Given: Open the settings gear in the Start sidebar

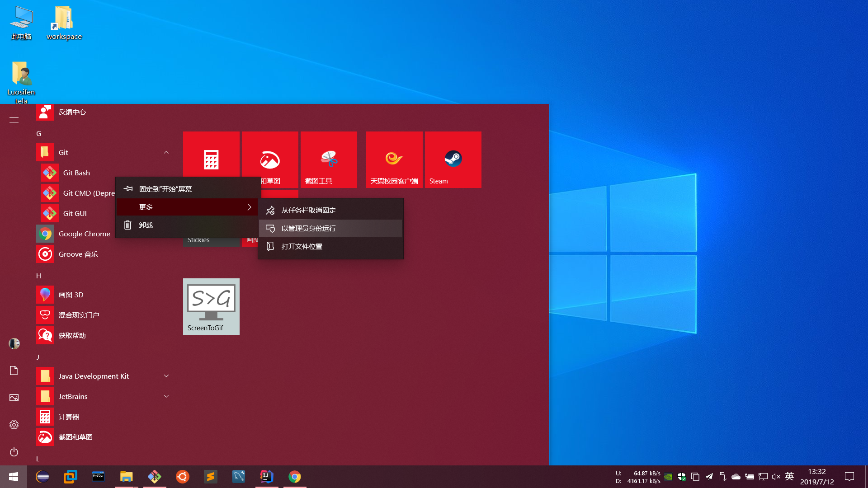Looking at the screenshot, I should [x=14, y=425].
